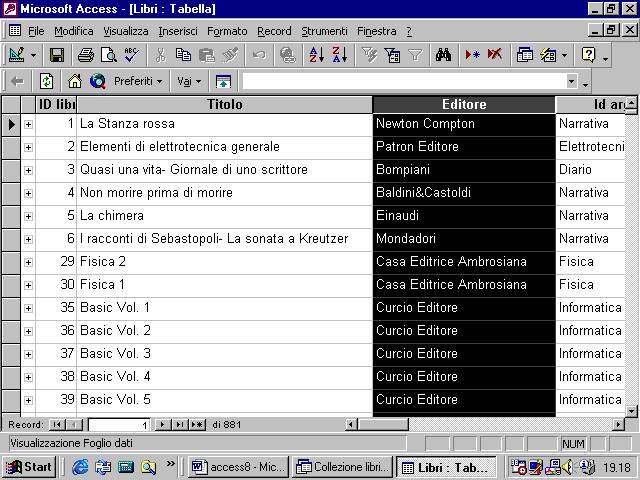Add new record from toolbar

(x=472, y=55)
